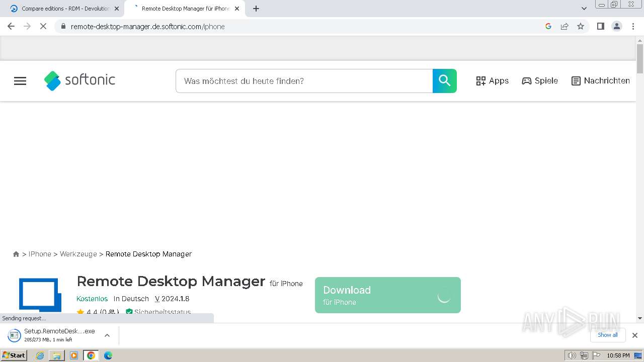Expand download item options chevron
644x362 pixels.
[x=107, y=335]
